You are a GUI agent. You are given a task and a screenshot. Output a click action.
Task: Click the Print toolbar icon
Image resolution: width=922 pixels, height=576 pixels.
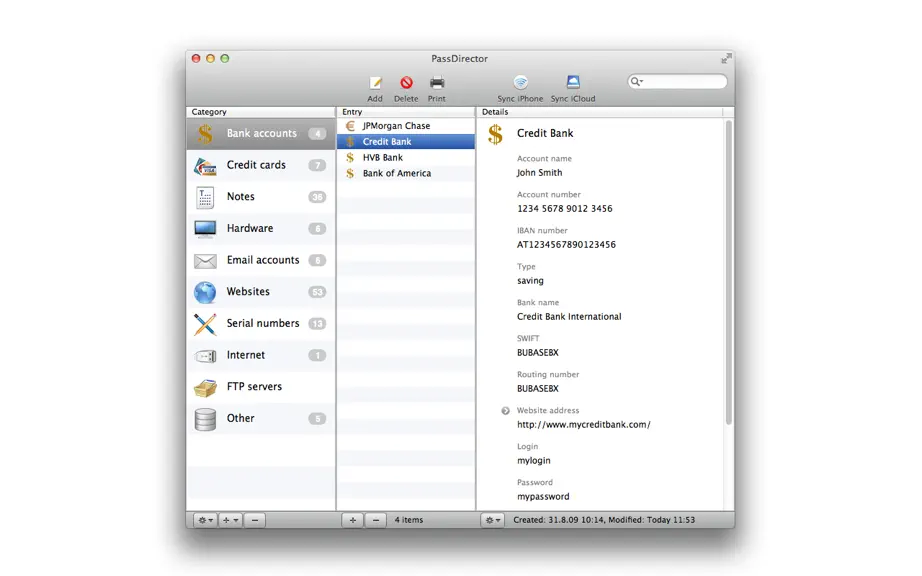click(436, 82)
